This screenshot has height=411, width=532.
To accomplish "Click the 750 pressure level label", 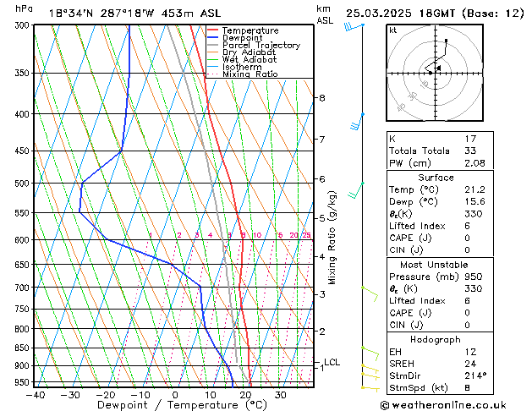I will (x=24, y=309).
